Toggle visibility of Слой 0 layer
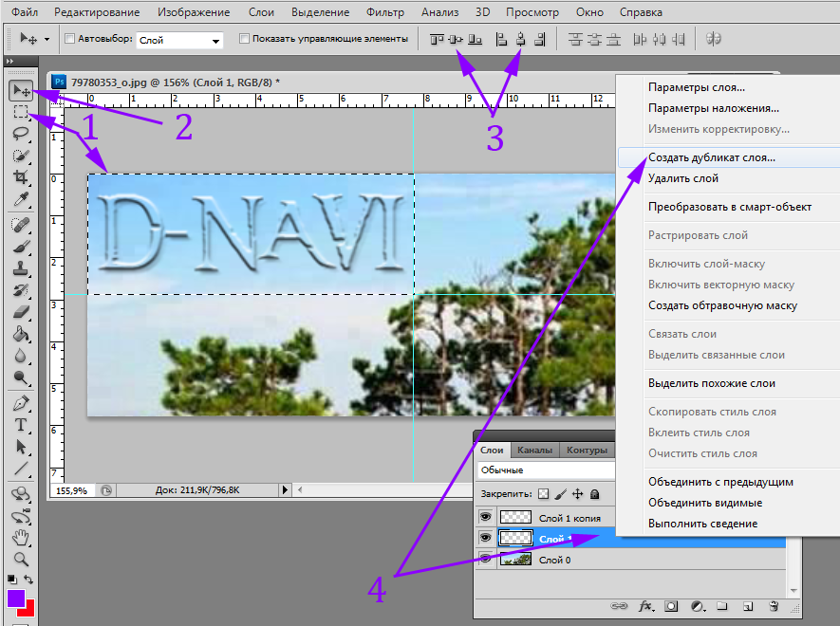 (485, 559)
